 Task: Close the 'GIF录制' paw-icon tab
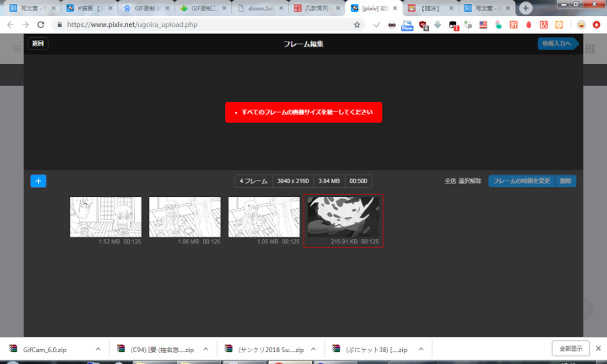coord(167,8)
